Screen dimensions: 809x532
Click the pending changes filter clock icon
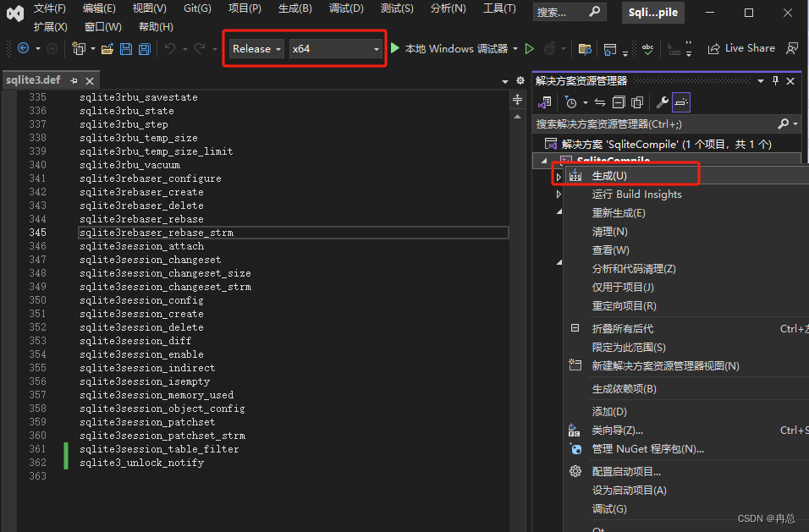tap(570, 102)
